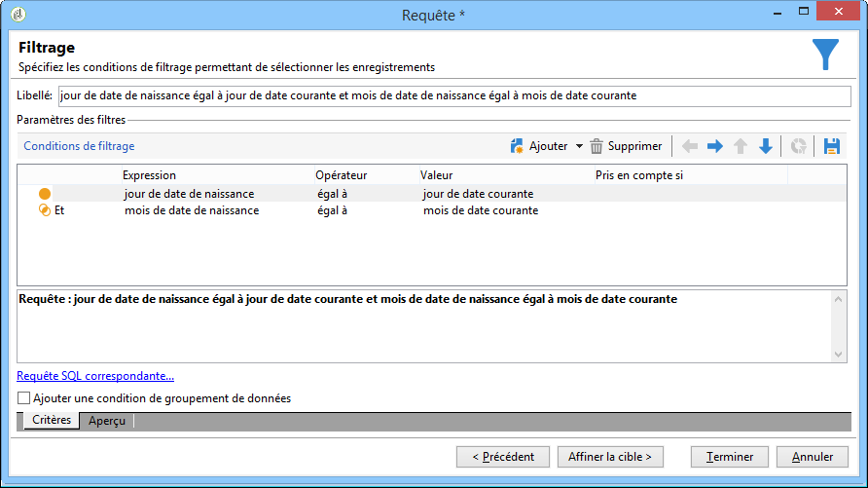Viewport: 868px width, 488px height.
Task: Open the Ajouter dropdown arrow
Action: point(579,146)
